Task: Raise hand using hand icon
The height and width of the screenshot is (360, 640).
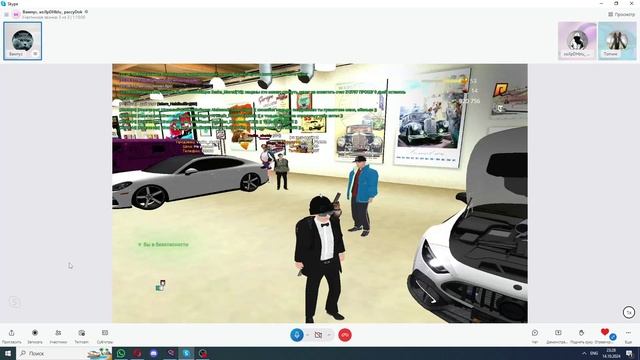Action: coord(581,333)
